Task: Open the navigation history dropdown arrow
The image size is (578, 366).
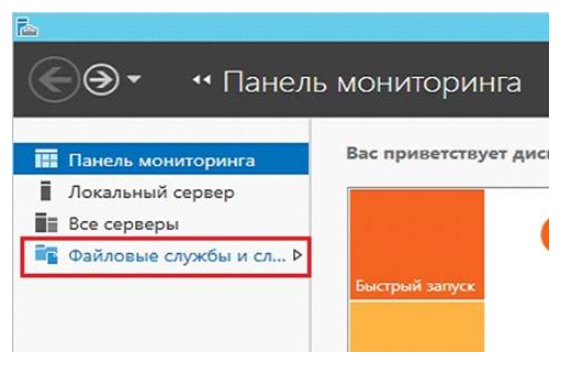Action: 134,79
